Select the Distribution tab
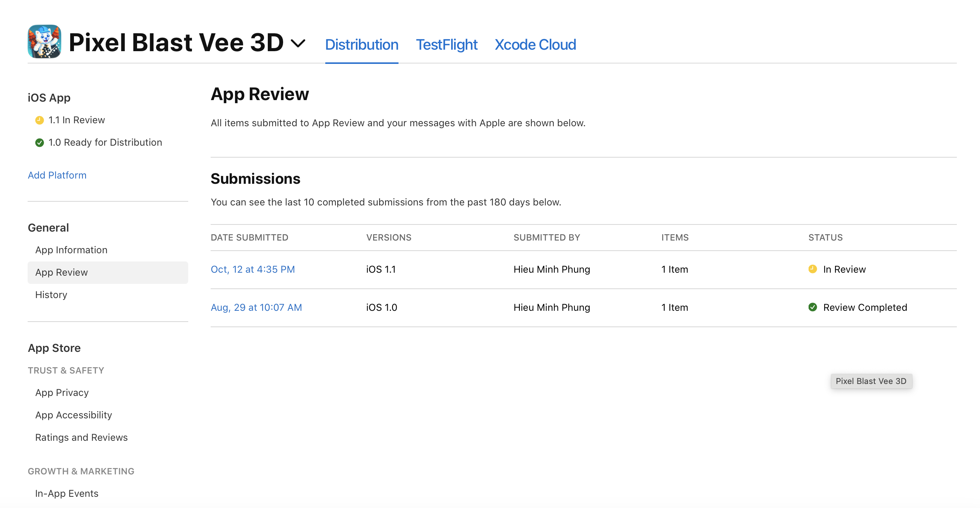 point(362,44)
